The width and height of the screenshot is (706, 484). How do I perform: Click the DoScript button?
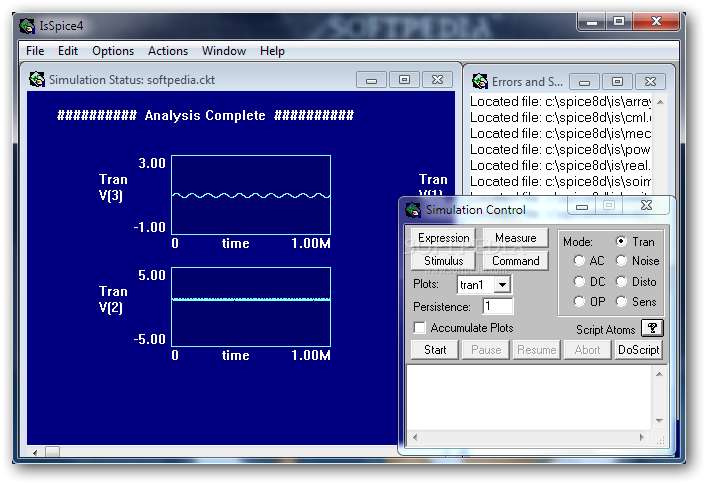click(x=638, y=350)
